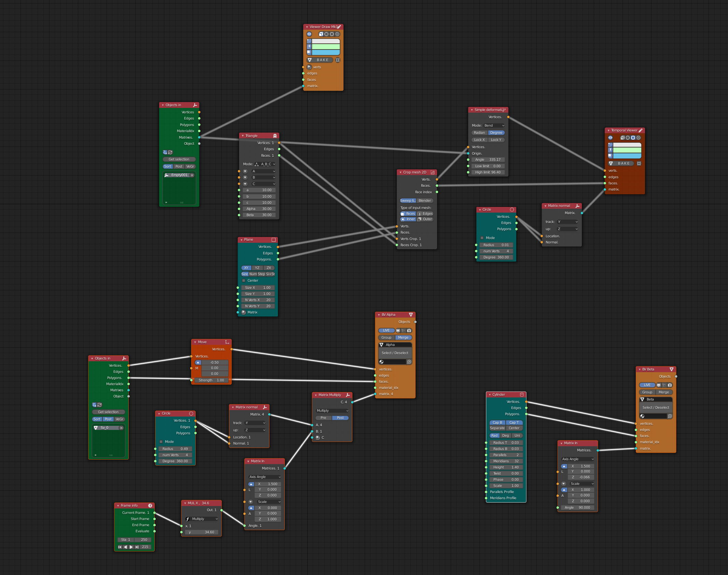
Task: Click the new collection plus icon on BV Alpha
Action: pyautogui.click(x=409, y=361)
